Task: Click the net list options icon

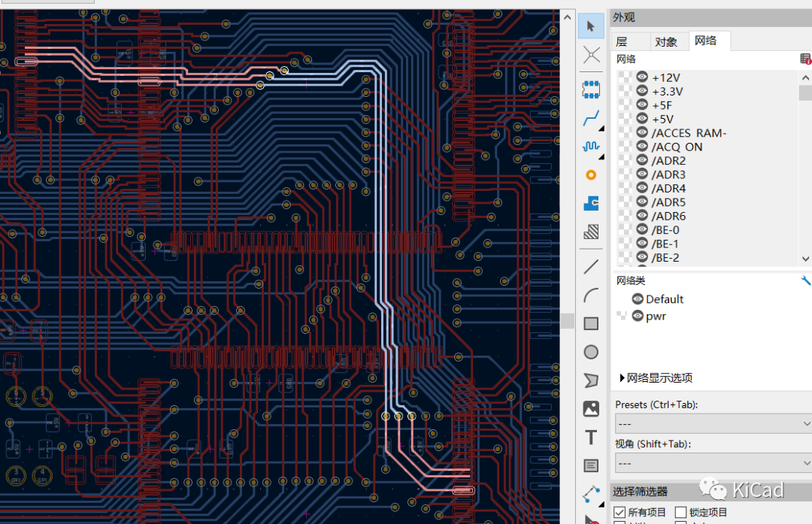Action: (805, 59)
